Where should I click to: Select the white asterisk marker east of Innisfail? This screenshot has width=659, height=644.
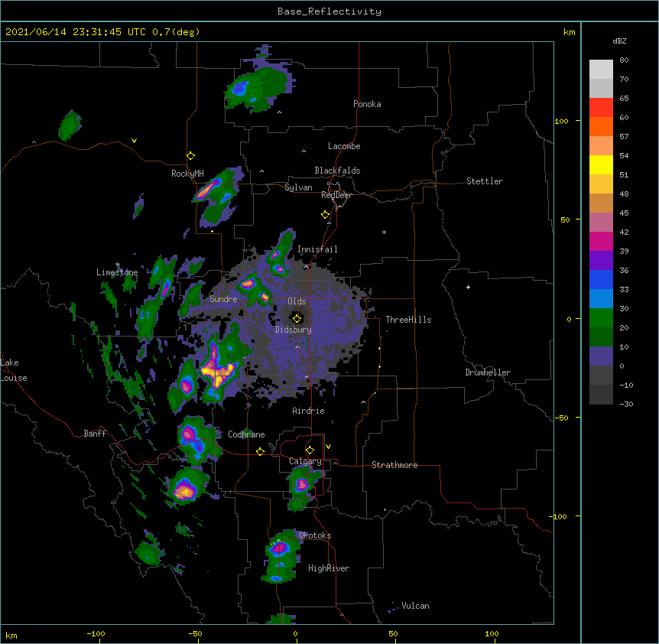pyautogui.click(x=384, y=232)
